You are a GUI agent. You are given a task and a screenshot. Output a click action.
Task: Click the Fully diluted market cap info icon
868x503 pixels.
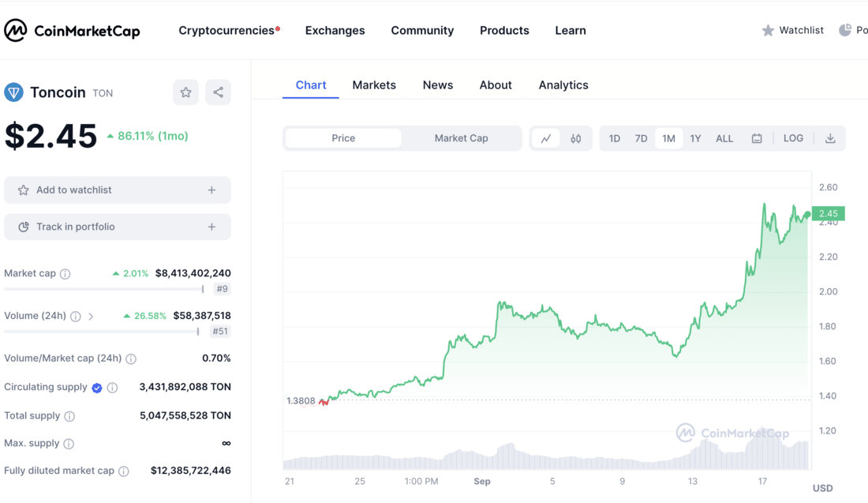(124, 471)
